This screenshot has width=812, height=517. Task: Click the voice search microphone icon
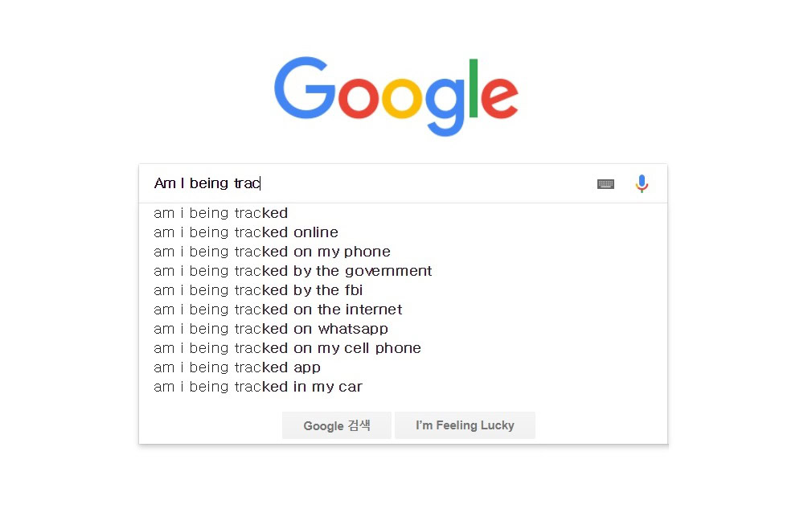[641, 184]
